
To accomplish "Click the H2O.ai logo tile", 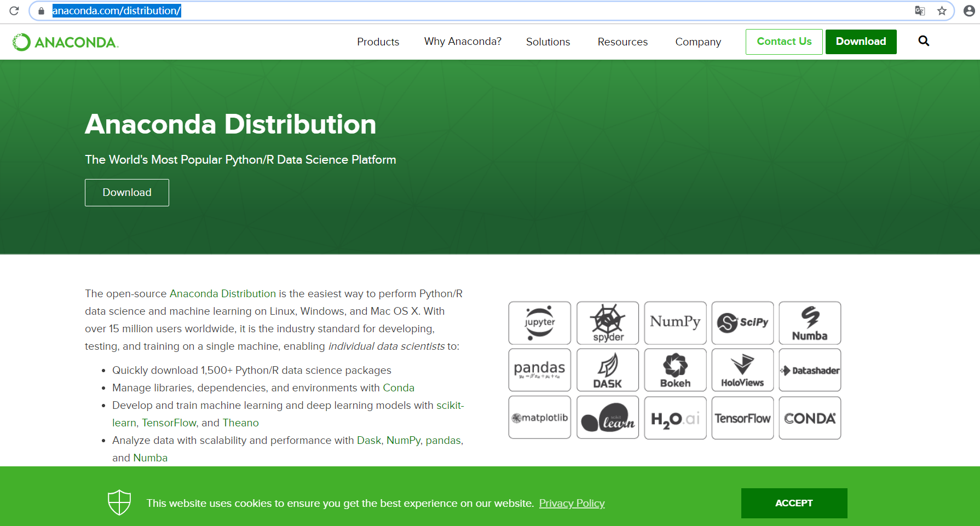I will 675,418.
